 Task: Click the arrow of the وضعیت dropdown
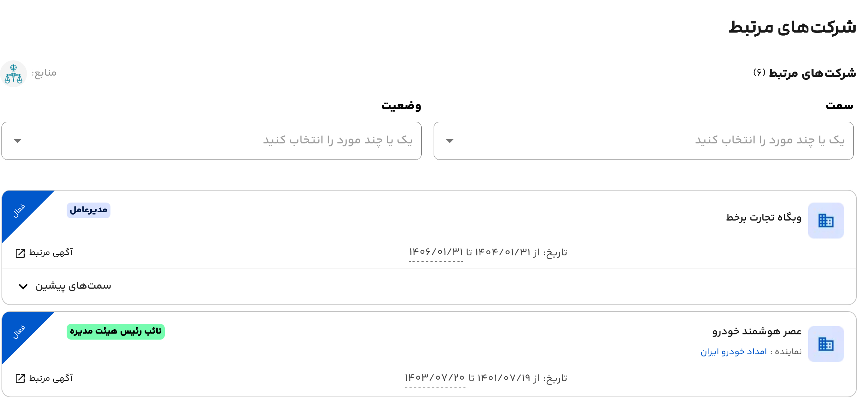[18, 141]
